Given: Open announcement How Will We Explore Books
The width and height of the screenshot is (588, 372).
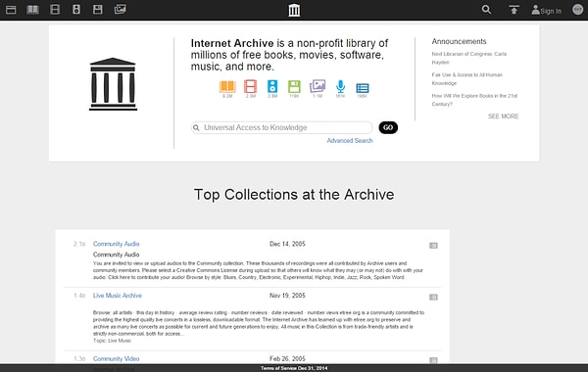Looking at the screenshot, I should (474, 100).
